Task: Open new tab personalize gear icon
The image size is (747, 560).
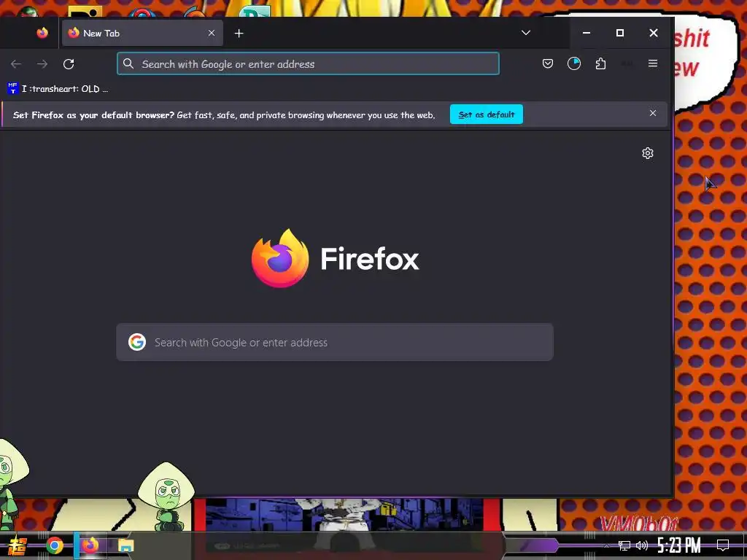Action: [x=648, y=153]
